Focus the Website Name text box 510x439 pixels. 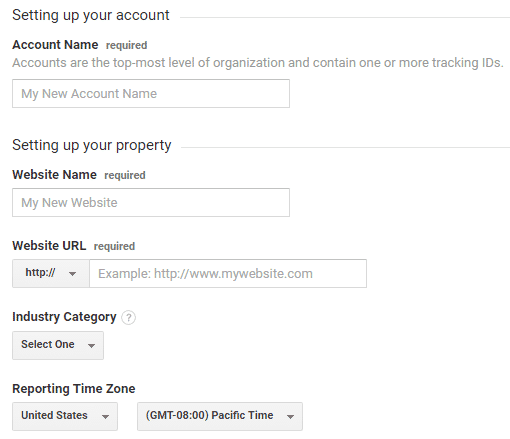tap(151, 202)
